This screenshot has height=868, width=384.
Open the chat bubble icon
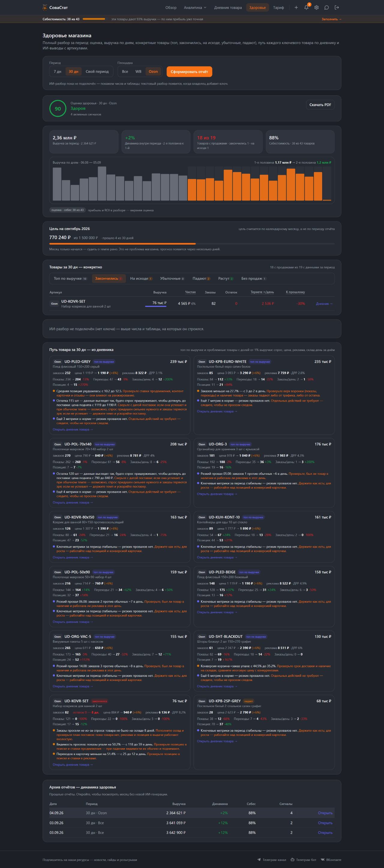[x=326, y=7]
